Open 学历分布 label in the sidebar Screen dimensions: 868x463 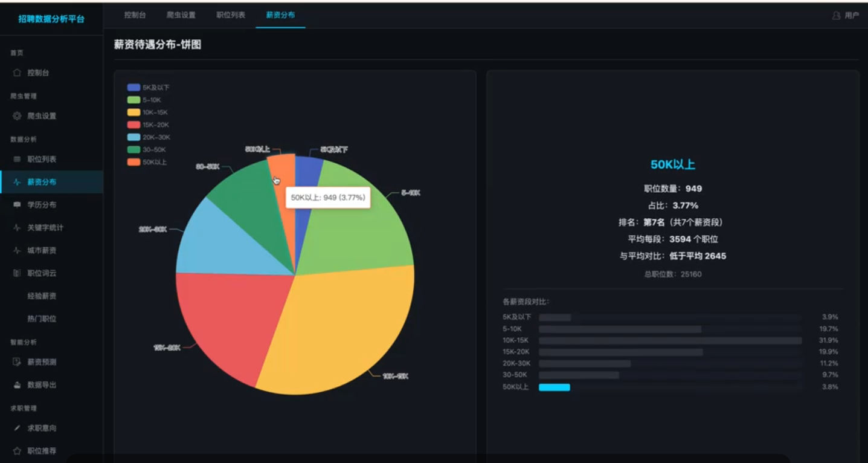(42, 205)
